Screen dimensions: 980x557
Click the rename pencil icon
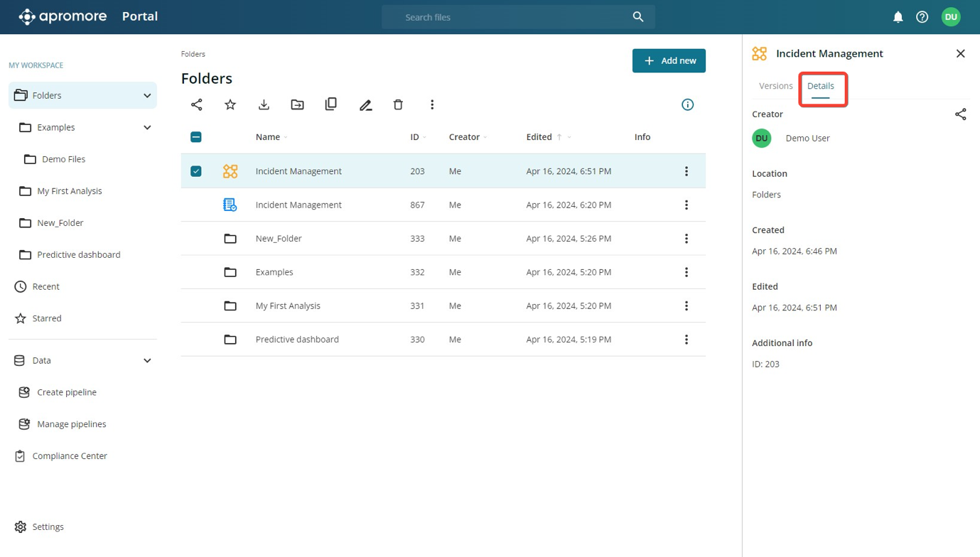click(x=365, y=105)
